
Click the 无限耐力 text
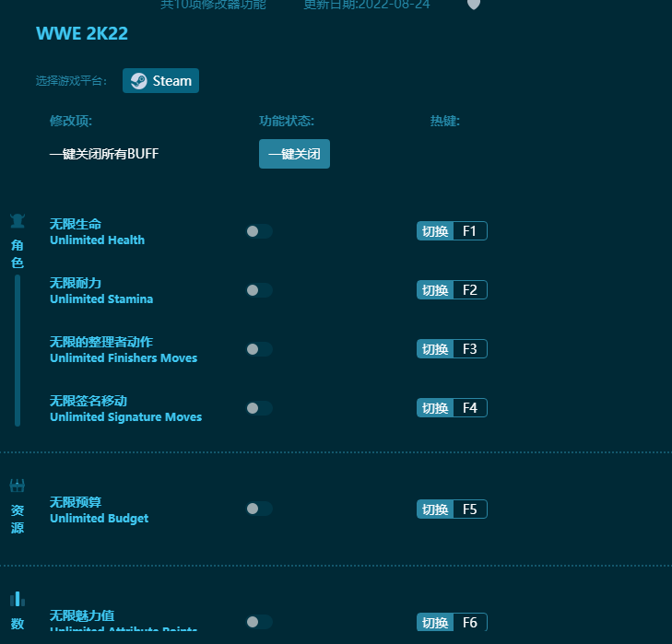click(x=76, y=283)
